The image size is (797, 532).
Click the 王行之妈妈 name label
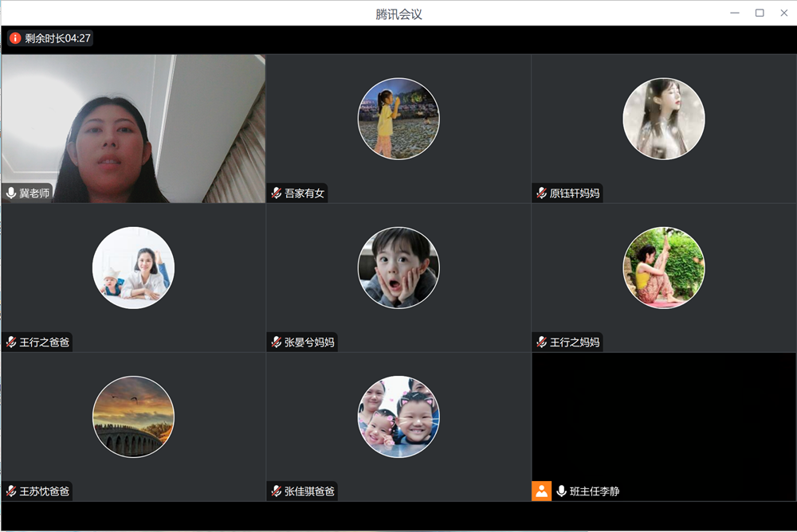pyautogui.click(x=575, y=342)
